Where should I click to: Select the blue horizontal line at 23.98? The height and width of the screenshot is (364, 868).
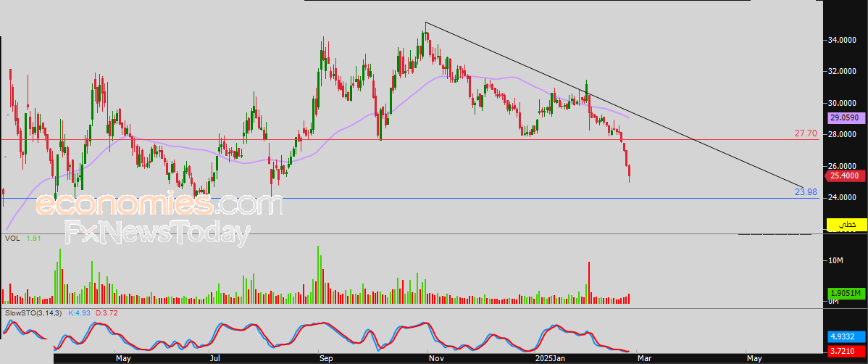[x=409, y=198]
